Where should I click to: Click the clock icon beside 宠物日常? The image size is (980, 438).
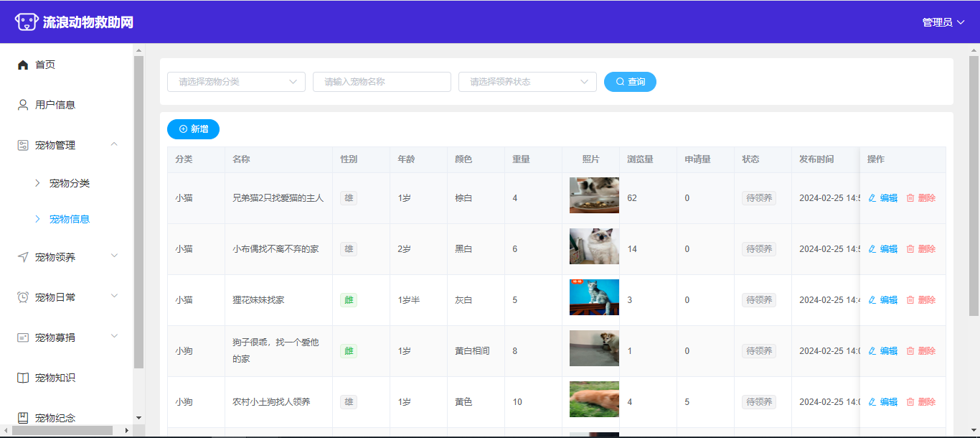[23, 297]
